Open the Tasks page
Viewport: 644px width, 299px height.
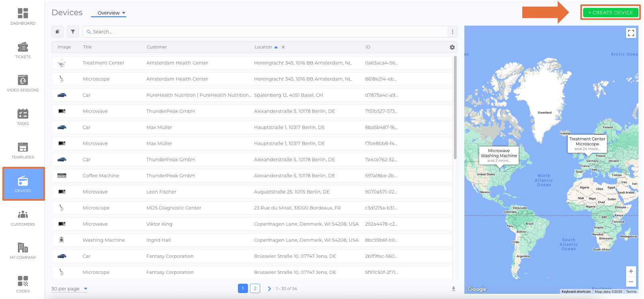(23, 117)
